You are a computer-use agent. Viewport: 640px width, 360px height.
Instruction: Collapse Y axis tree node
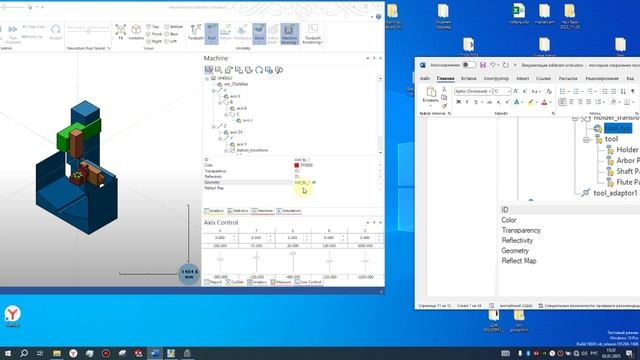pos(220,138)
